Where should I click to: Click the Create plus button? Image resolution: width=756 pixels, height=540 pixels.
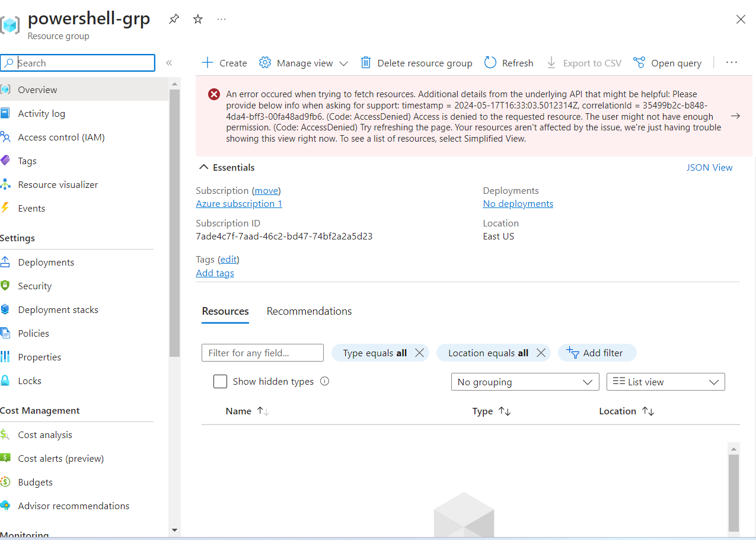coord(224,63)
